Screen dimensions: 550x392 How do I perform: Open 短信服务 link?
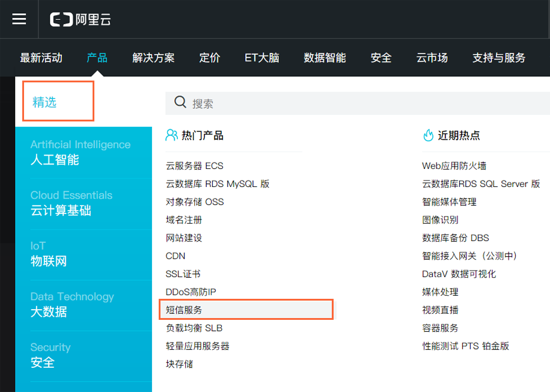click(x=184, y=310)
